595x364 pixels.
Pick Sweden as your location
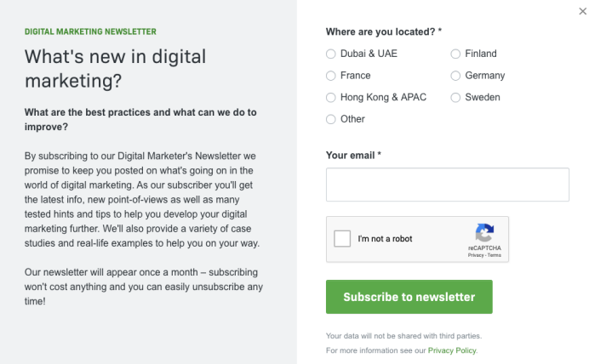click(456, 98)
